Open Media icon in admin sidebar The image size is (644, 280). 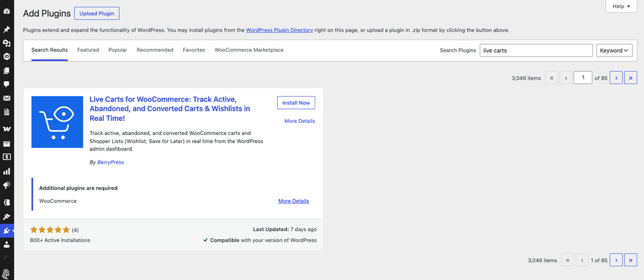pyautogui.click(x=7, y=43)
